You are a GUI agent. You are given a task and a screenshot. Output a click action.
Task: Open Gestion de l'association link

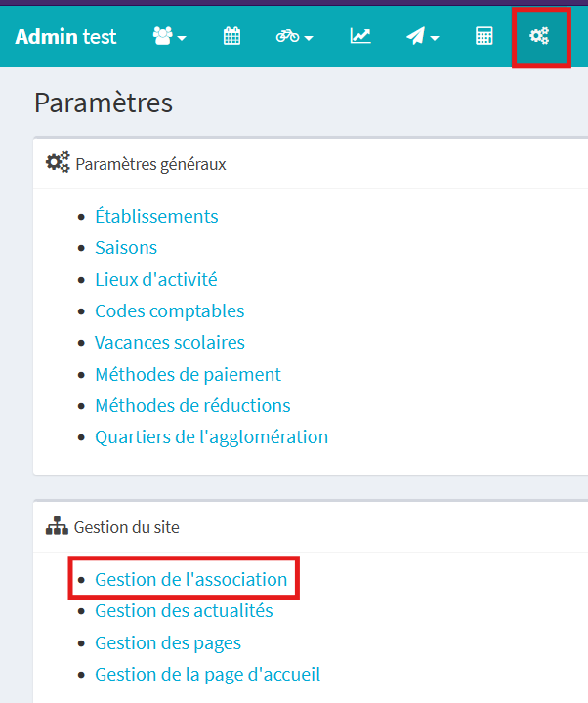click(x=191, y=579)
